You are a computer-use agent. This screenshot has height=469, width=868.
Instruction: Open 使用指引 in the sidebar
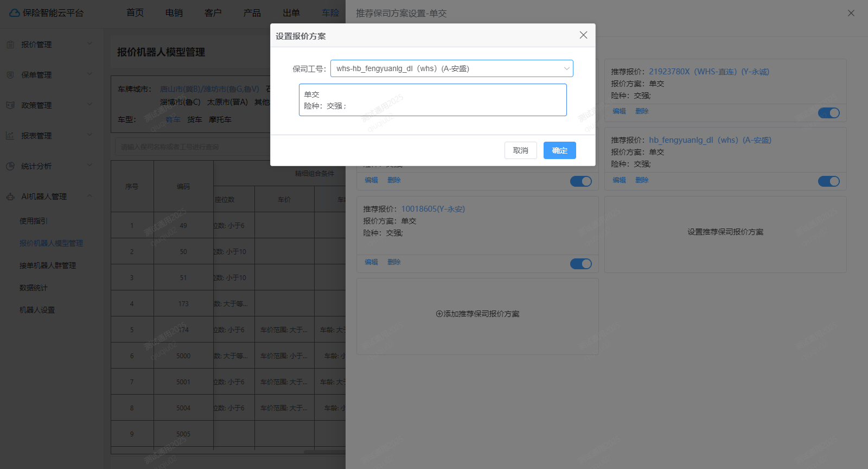point(34,221)
